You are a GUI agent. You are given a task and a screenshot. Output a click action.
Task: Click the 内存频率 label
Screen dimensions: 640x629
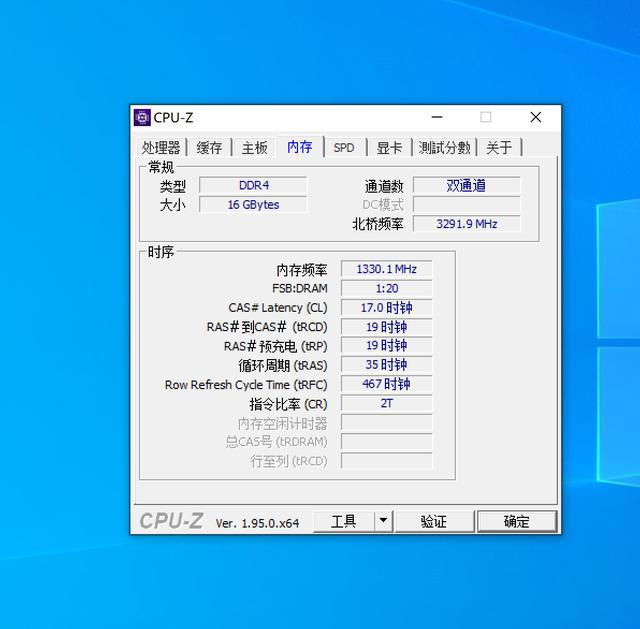click(302, 270)
